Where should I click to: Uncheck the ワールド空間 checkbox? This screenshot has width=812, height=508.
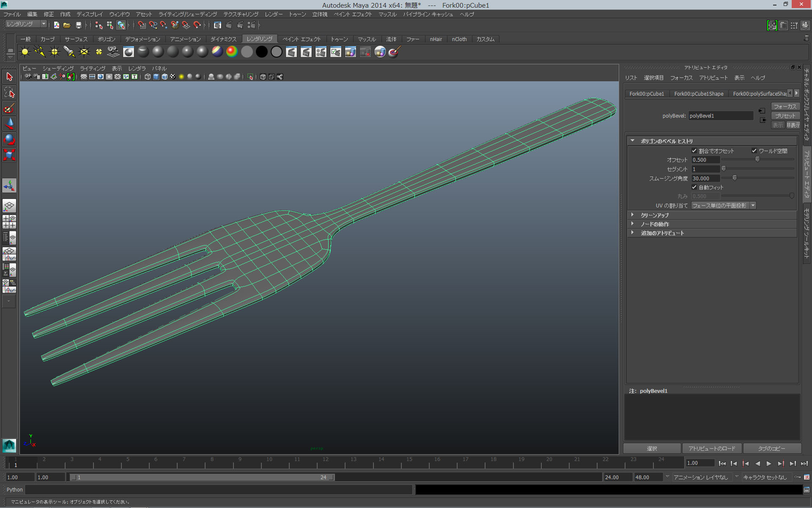pyautogui.click(x=754, y=150)
